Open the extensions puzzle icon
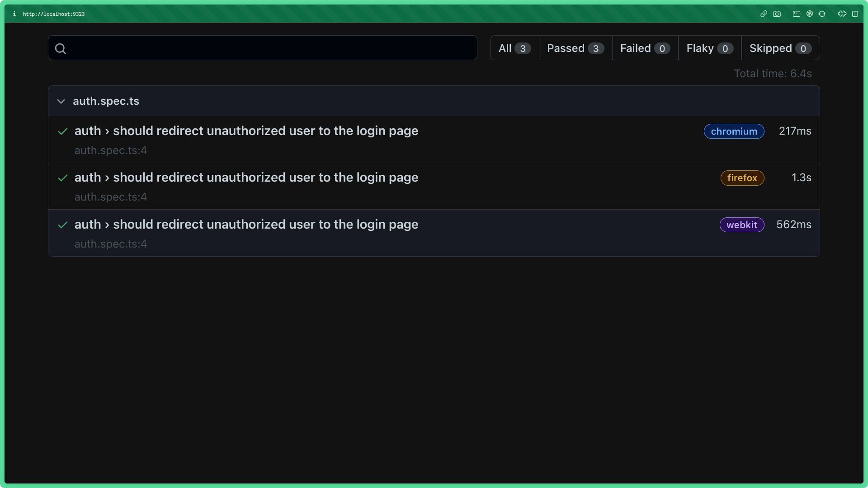 pyautogui.click(x=842, y=14)
